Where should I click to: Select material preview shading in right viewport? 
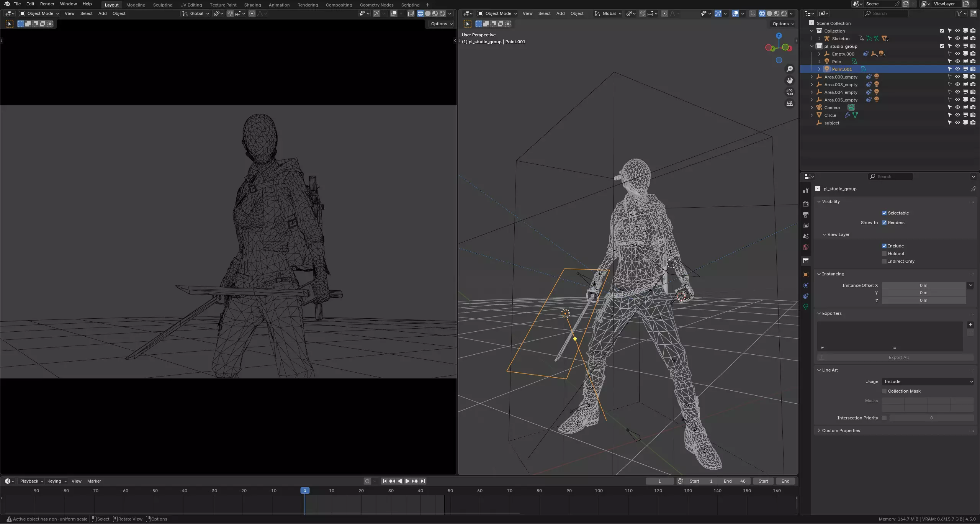tap(777, 13)
